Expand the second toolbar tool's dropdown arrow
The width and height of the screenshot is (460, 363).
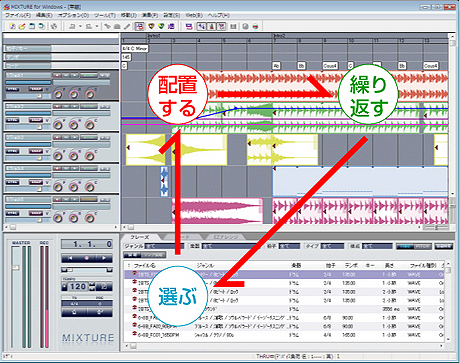click(97, 26)
